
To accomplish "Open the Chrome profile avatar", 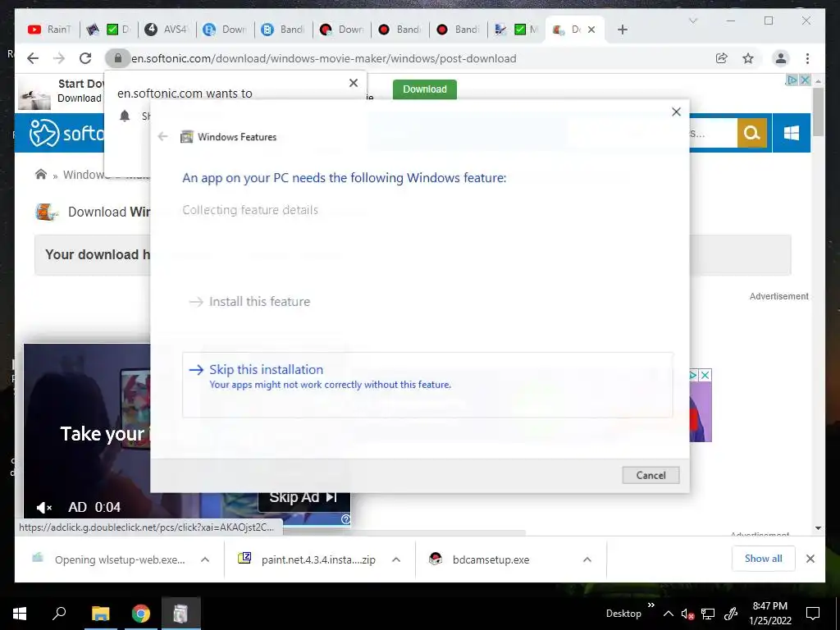I will point(781,58).
